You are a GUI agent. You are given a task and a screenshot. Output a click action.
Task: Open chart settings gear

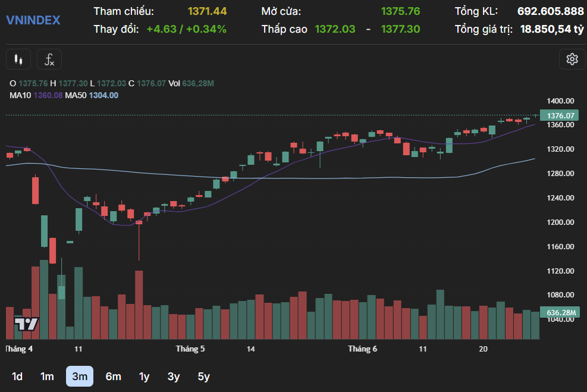(x=572, y=59)
